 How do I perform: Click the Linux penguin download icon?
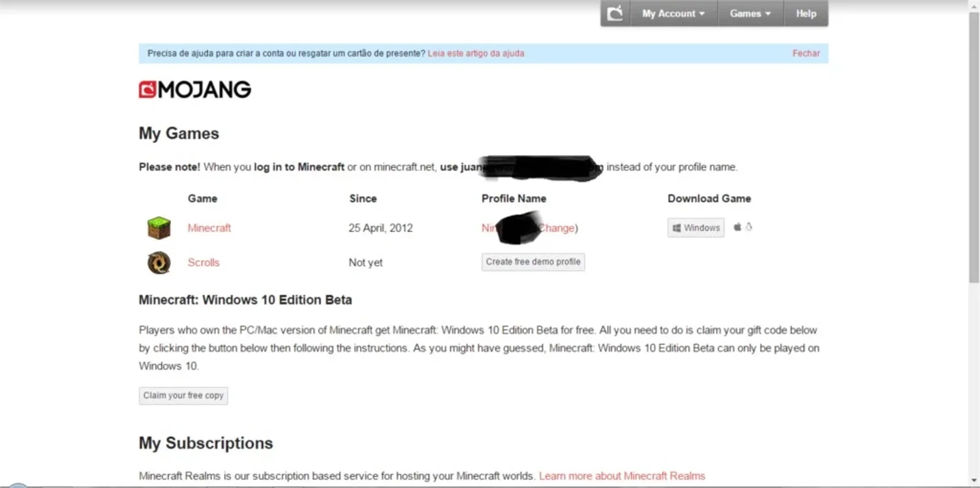pos(749,227)
